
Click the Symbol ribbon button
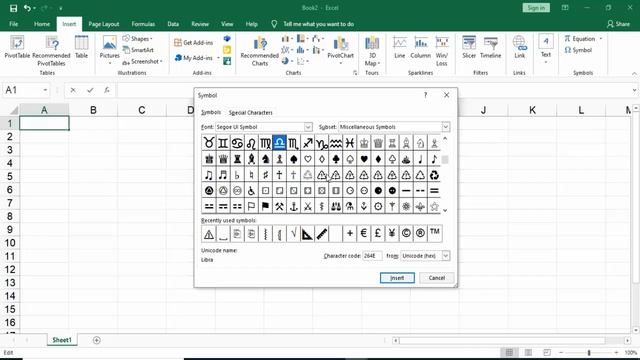pyautogui.click(x=578, y=50)
